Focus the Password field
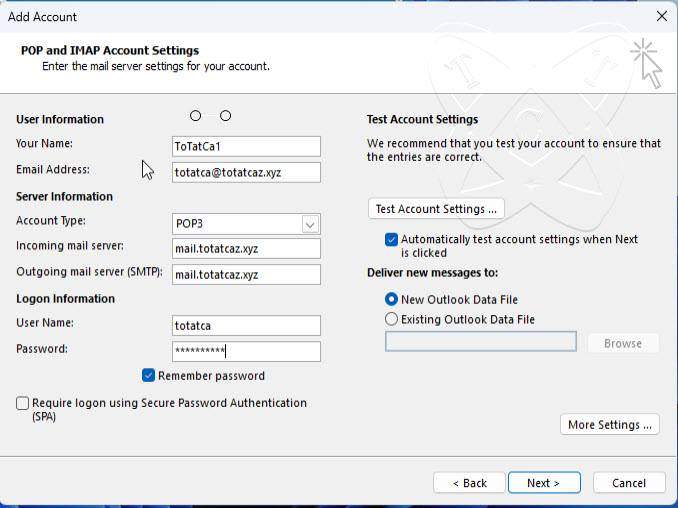This screenshot has height=508, width=678. click(246, 351)
